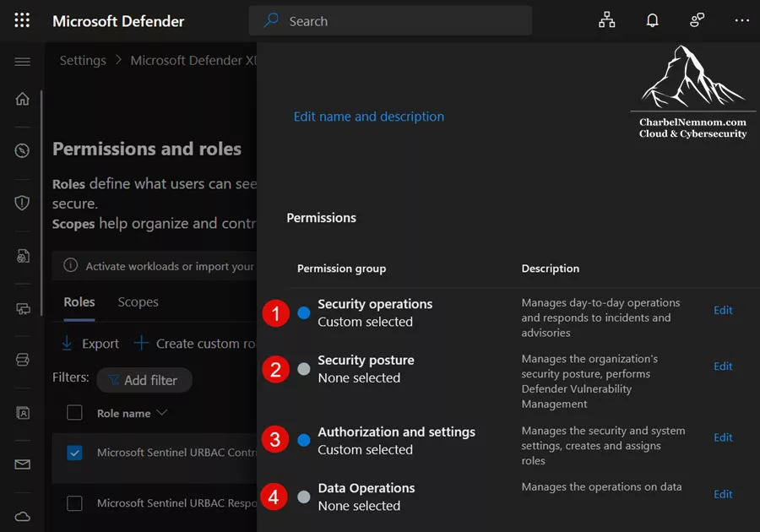Click the Security posture group name
The height and width of the screenshot is (532, 760).
tap(366, 360)
